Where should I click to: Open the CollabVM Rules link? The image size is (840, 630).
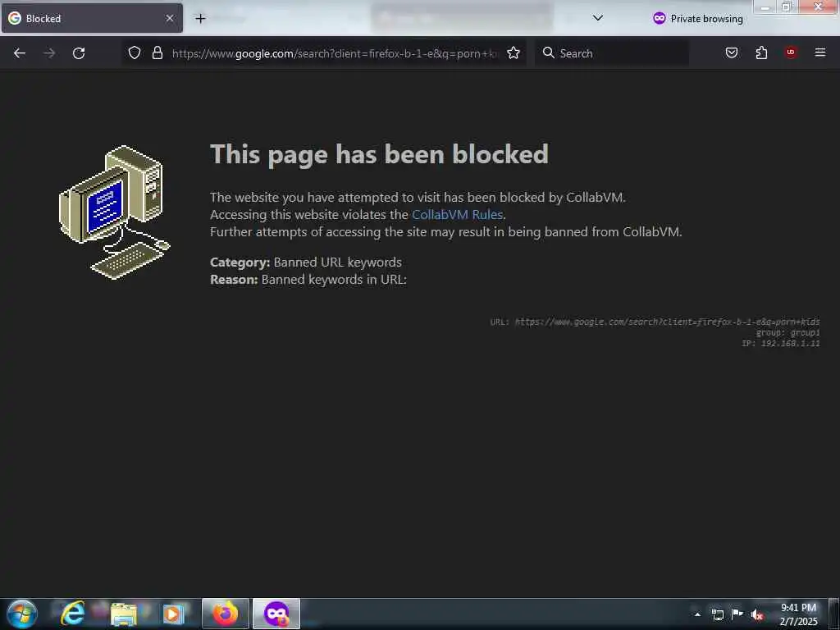point(457,214)
